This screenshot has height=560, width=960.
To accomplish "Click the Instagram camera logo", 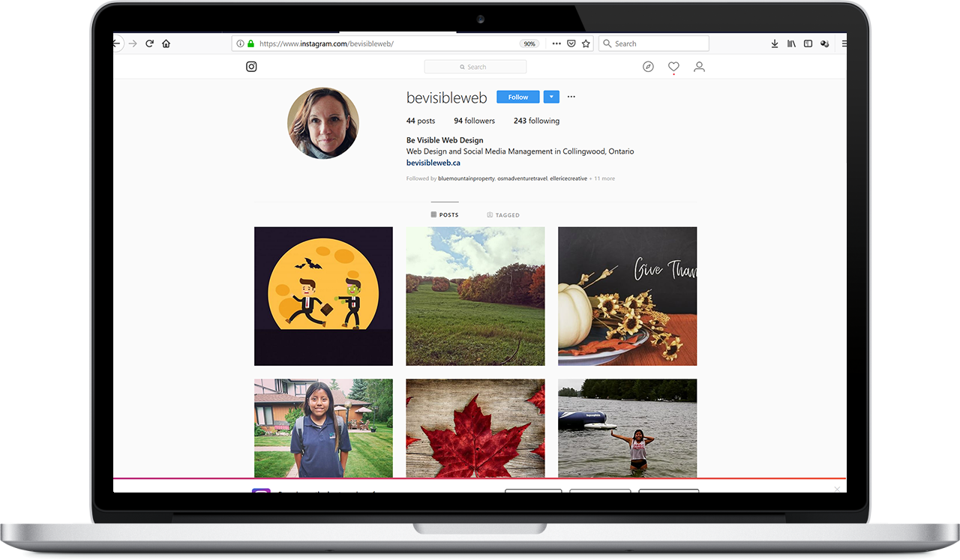I will point(251,67).
